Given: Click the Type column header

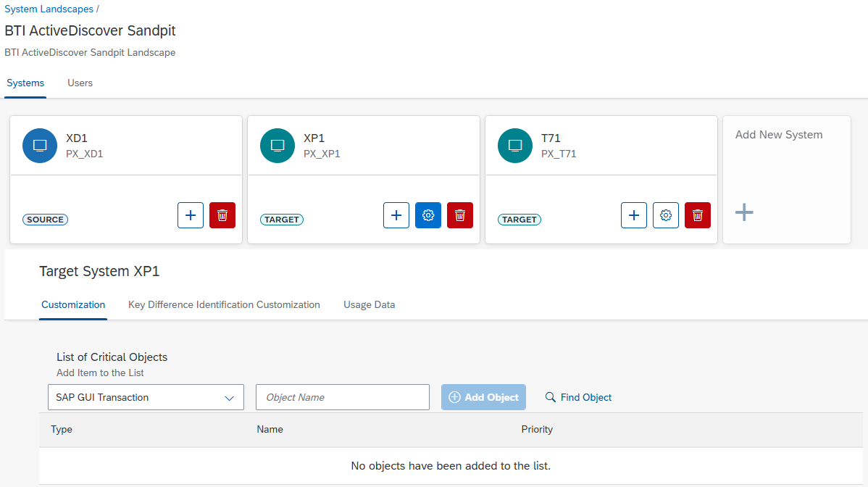Looking at the screenshot, I should (x=62, y=430).
